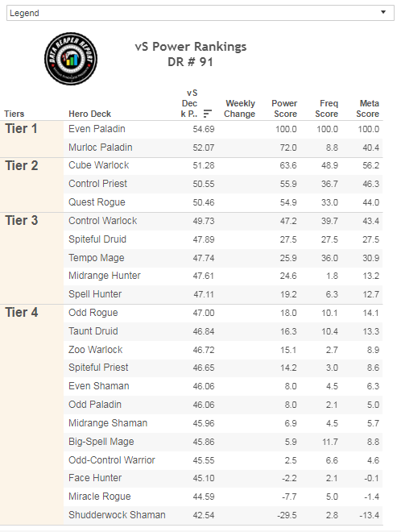Select the Tier 4 group label
The image size is (401, 532).
pyautogui.click(x=22, y=313)
